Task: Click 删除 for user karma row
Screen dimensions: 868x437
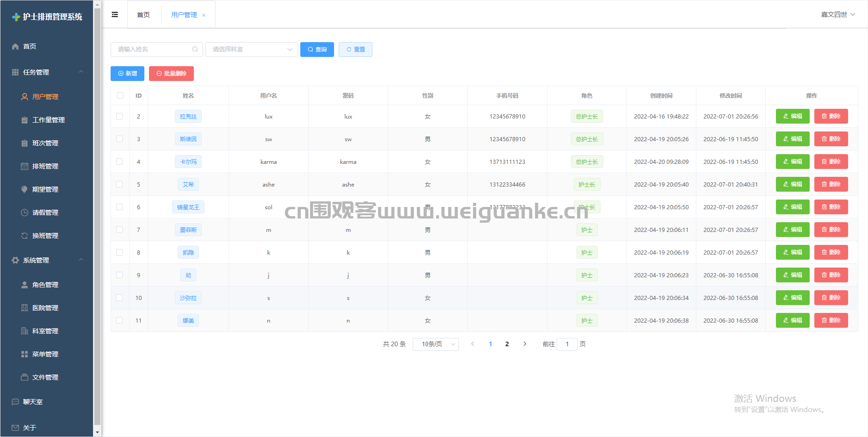Action: pos(831,162)
